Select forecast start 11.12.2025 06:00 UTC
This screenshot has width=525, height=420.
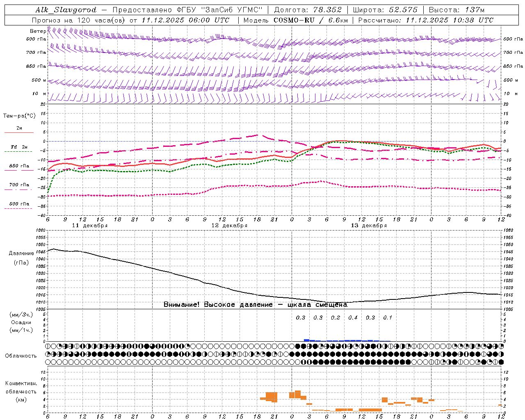pos(185,20)
